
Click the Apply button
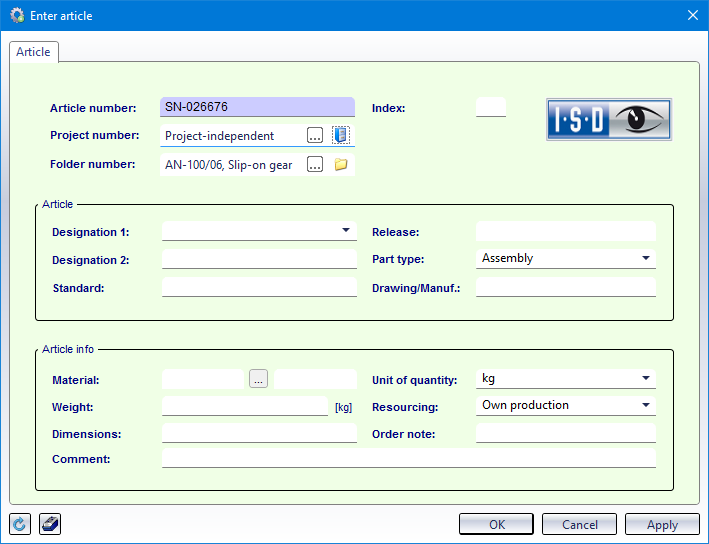pos(662,524)
